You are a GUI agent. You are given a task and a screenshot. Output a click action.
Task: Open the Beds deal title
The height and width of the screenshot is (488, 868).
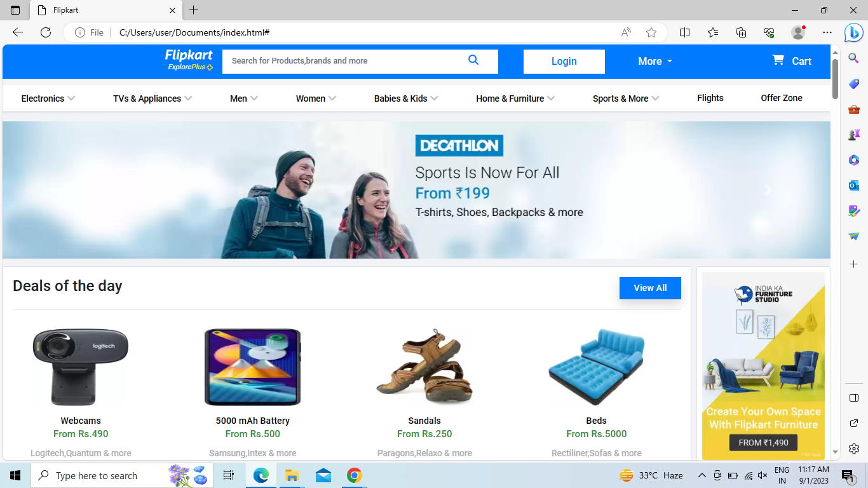596,421
